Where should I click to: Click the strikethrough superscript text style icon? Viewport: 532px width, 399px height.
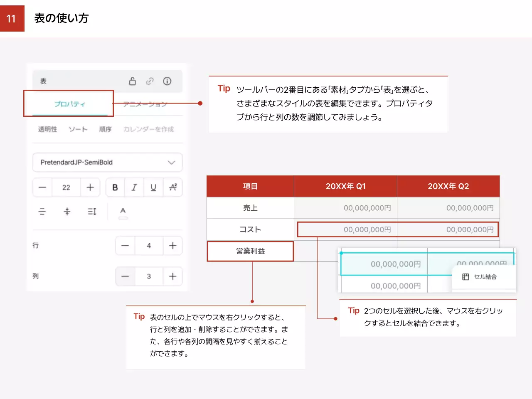(173, 187)
